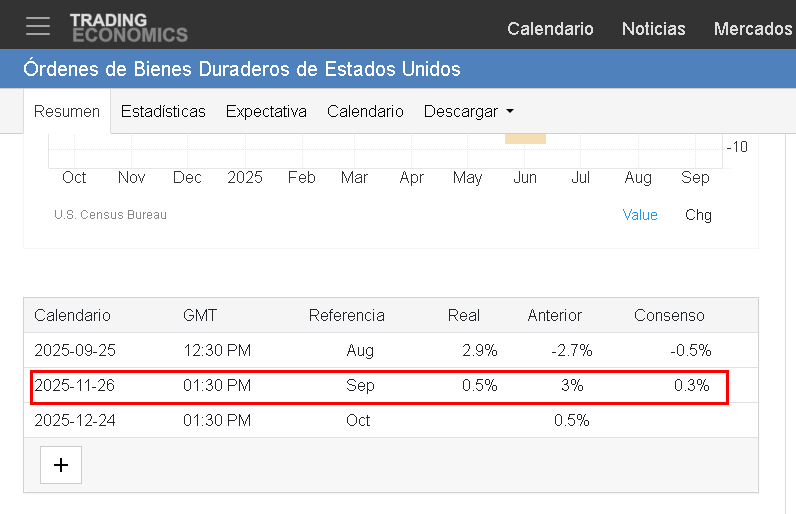Click the June bar in the chart
This screenshot has height=514, width=796.
525,138
